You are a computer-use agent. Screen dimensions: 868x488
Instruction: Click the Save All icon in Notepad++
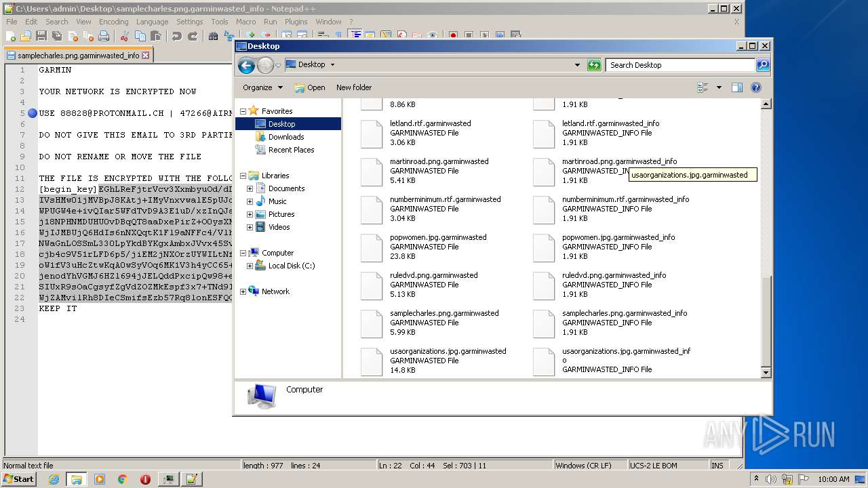(x=57, y=36)
